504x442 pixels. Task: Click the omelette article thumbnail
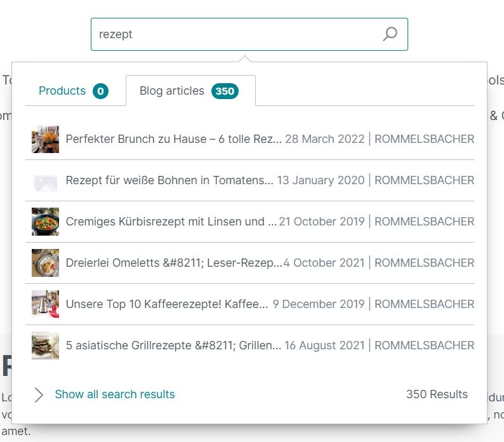point(46,263)
